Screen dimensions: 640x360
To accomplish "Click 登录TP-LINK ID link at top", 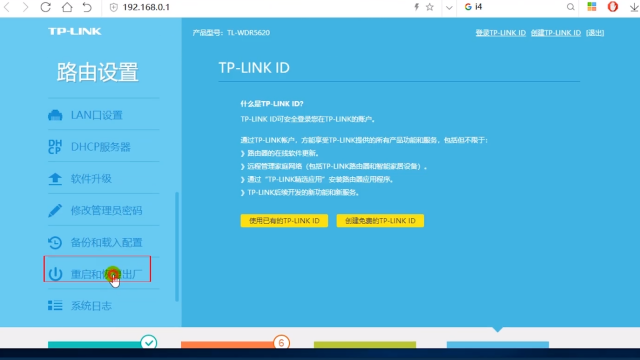I will coord(500,33).
